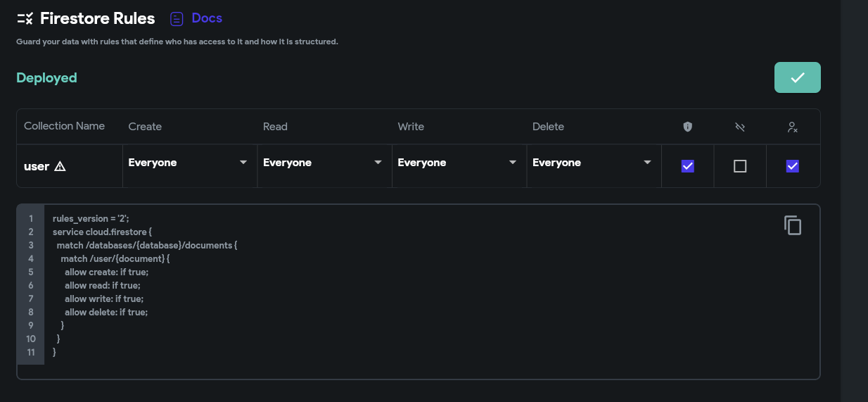The height and width of the screenshot is (402, 868).
Task: Copy the rules code with the copy icon
Action: coord(793,225)
